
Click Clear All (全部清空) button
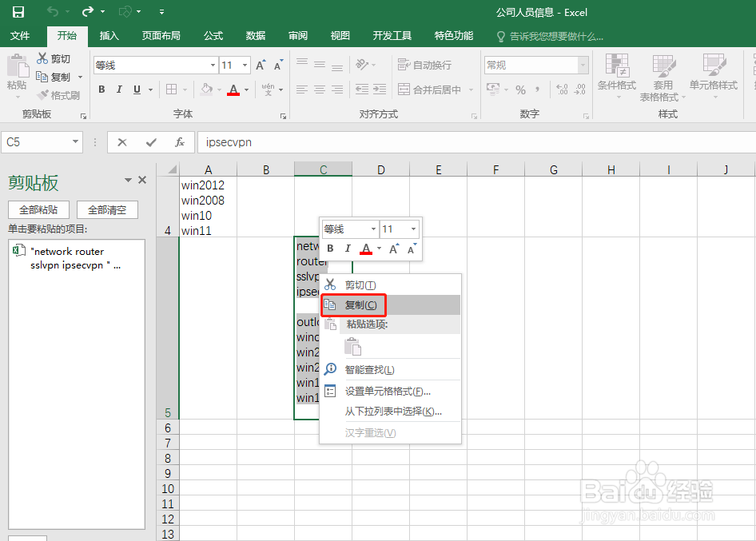coord(107,209)
